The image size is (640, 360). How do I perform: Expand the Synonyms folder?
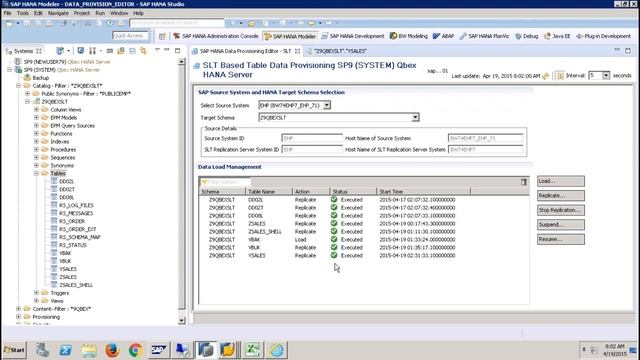point(36,165)
